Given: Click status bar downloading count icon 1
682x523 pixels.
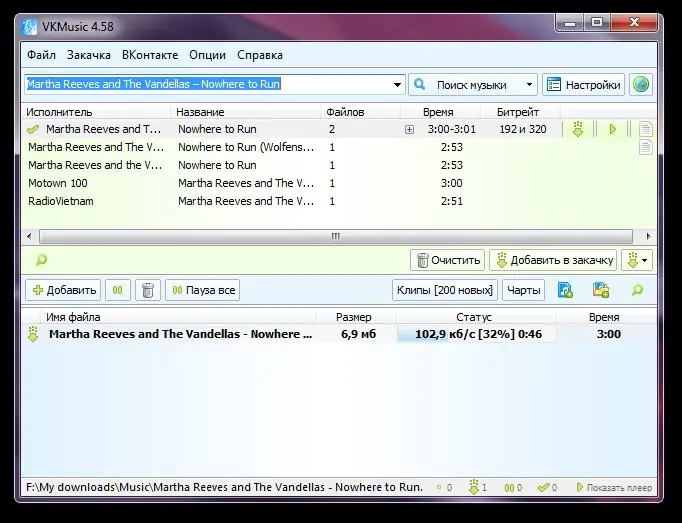Looking at the screenshot, I should [478, 488].
